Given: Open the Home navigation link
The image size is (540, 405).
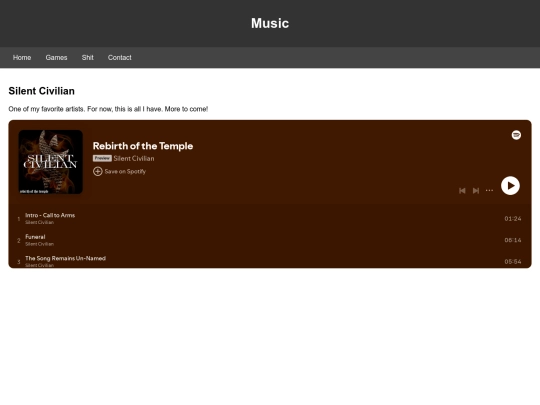Looking at the screenshot, I should pyautogui.click(x=22, y=58).
